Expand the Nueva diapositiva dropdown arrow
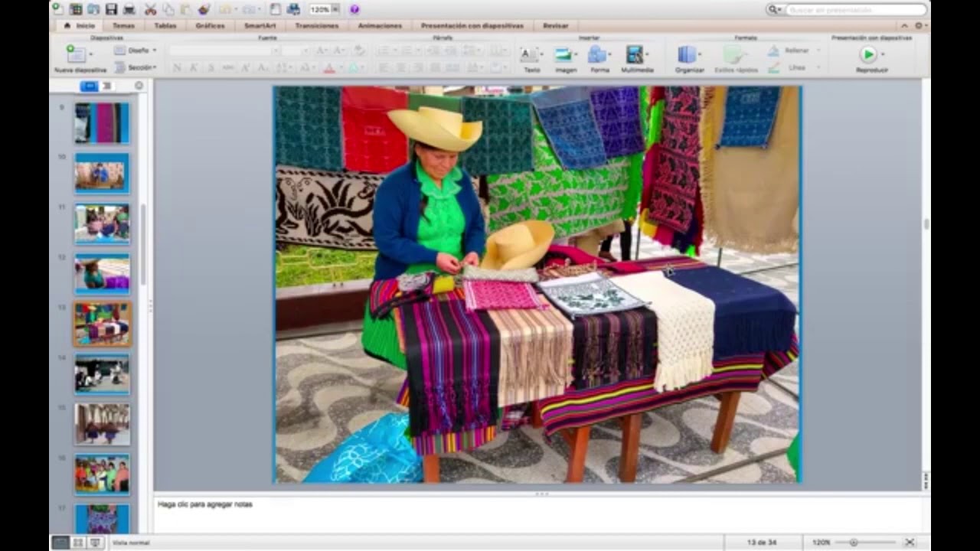Screen dimensions: 980x551 coord(90,54)
